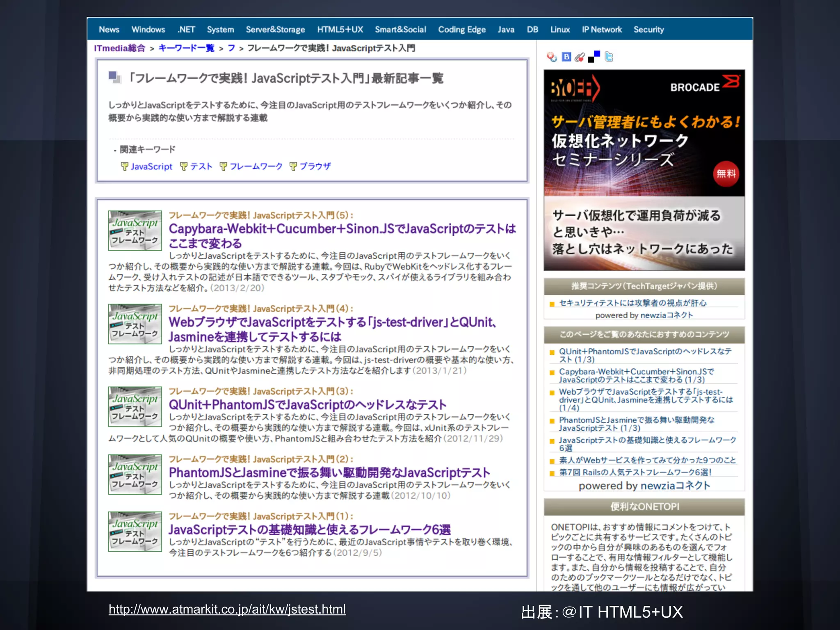Open the Java navigation item
Screen dimensions: 840x630
(x=506, y=30)
